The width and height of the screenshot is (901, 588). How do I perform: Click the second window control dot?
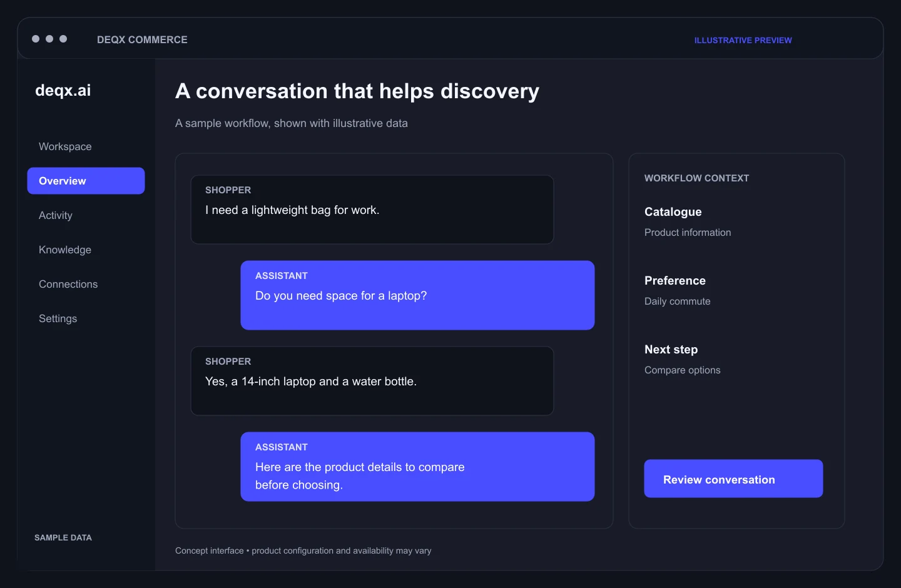click(x=49, y=39)
